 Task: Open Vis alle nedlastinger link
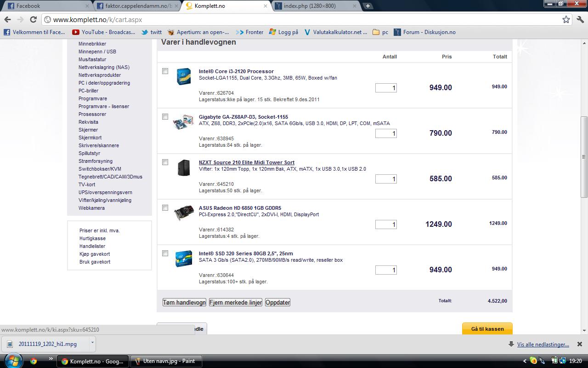point(543,344)
